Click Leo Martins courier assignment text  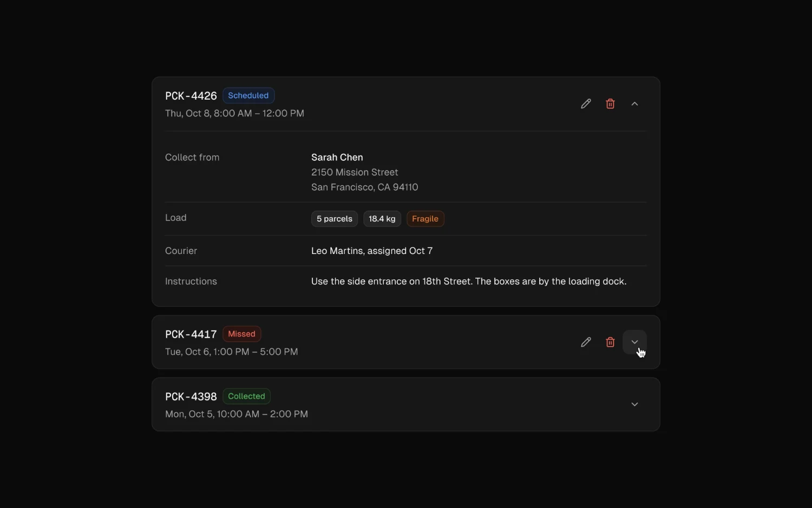tap(372, 251)
